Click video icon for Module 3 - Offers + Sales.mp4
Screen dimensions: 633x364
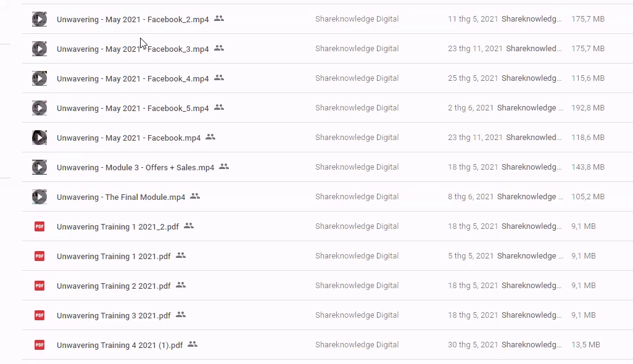(39, 167)
